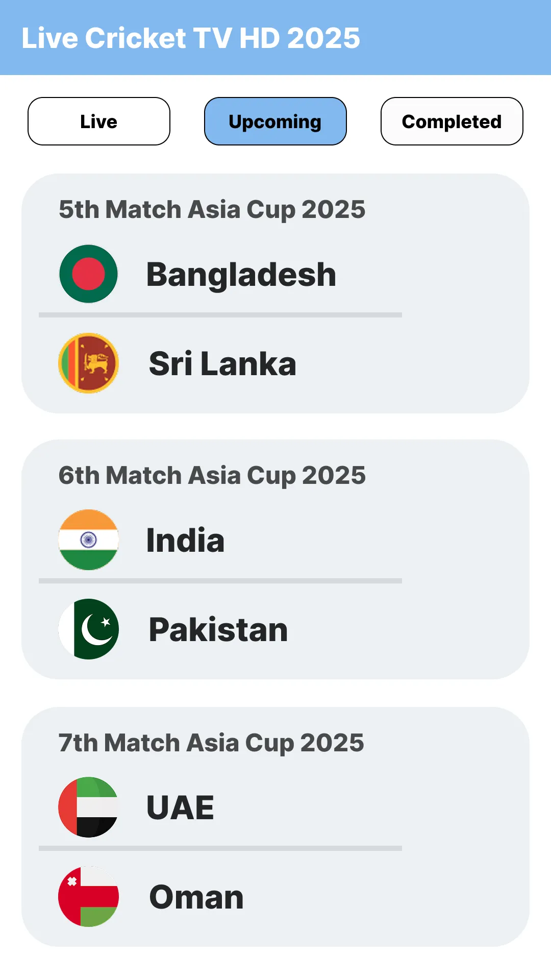Choose the India team name
Screen dimensions: 551x980
185,541
